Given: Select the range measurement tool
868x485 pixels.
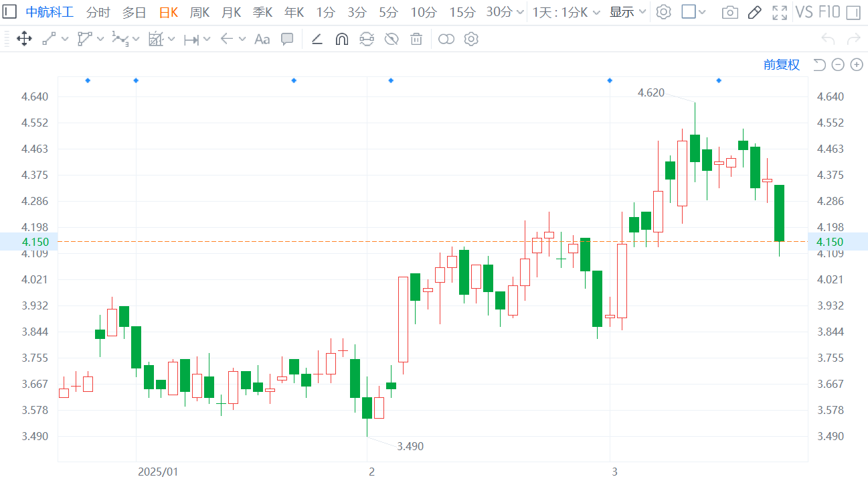Looking at the screenshot, I should click(x=191, y=40).
